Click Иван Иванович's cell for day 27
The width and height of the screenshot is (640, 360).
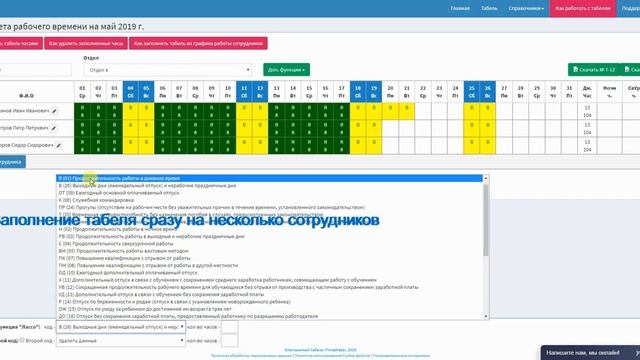tap(504, 111)
